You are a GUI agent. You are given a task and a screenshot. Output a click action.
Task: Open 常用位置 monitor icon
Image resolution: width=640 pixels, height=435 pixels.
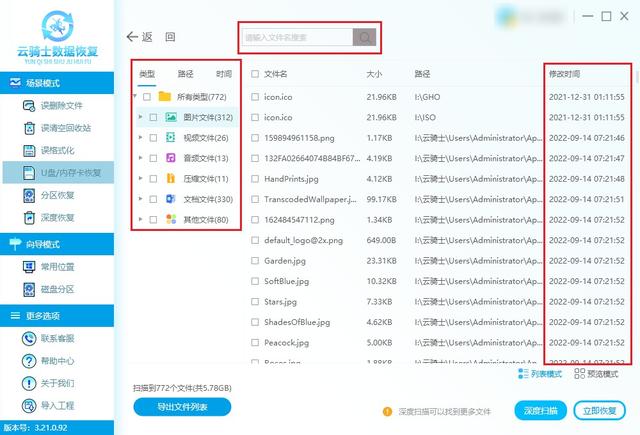click(29, 267)
